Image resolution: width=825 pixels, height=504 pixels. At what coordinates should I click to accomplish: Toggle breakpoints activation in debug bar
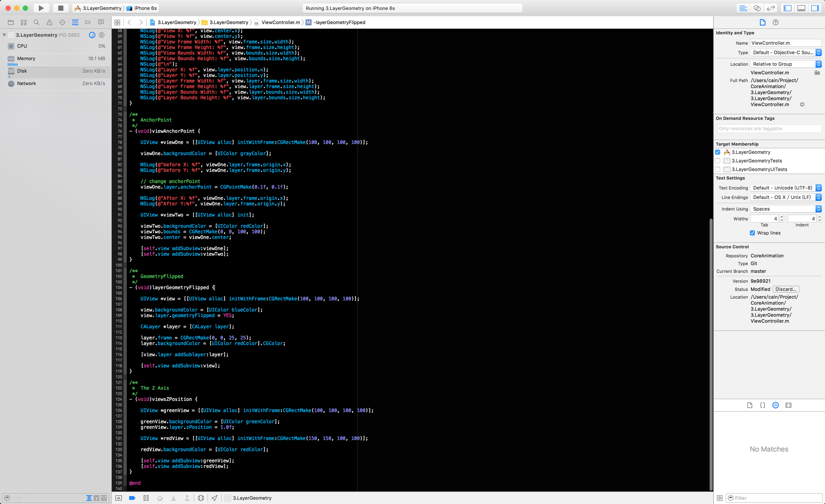click(x=132, y=498)
